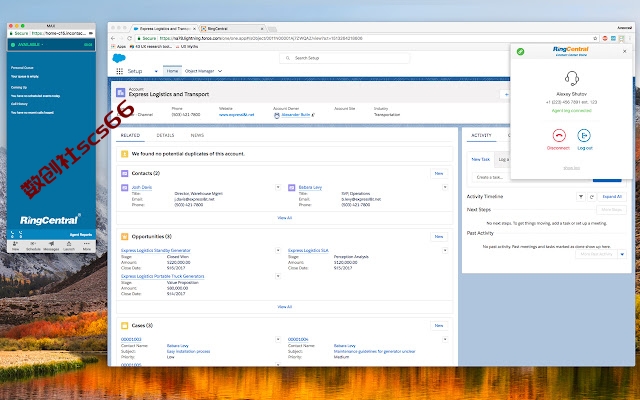Open Express Logistics SLA row dropdown
This screenshot has height=400, width=640.
(445, 251)
